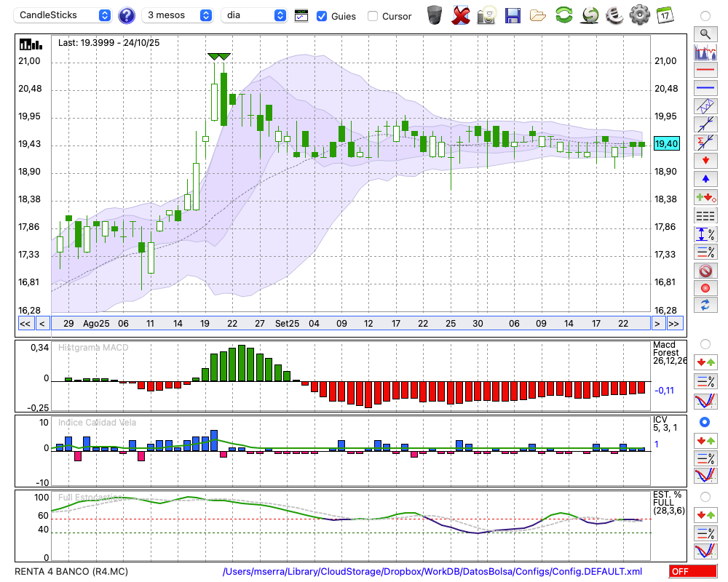Open the dia interval dropdown
Viewport: 728px width, 582px height.
pos(255,15)
